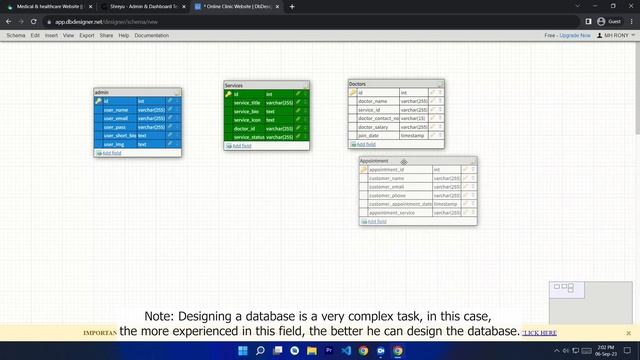Edit the service_status field pencil icon
This screenshot has height=360, width=640.
[x=298, y=136]
